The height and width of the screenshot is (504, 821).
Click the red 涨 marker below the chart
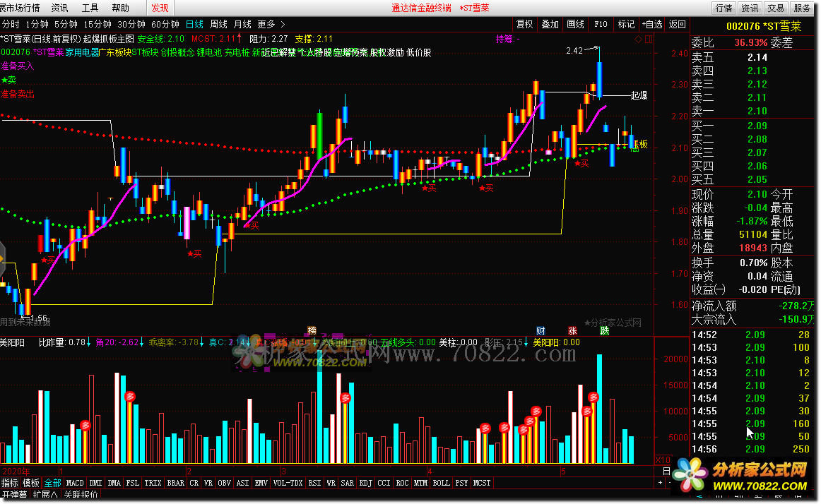pos(573,331)
